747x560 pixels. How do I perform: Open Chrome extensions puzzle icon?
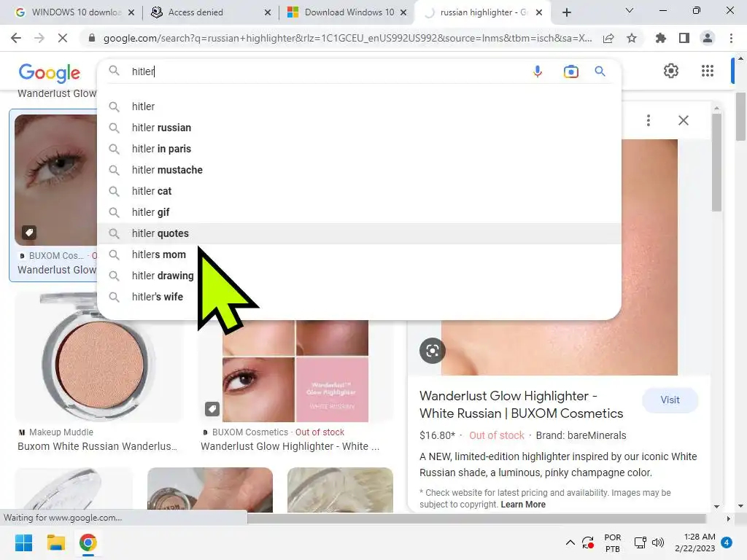pyautogui.click(x=661, y=38)
